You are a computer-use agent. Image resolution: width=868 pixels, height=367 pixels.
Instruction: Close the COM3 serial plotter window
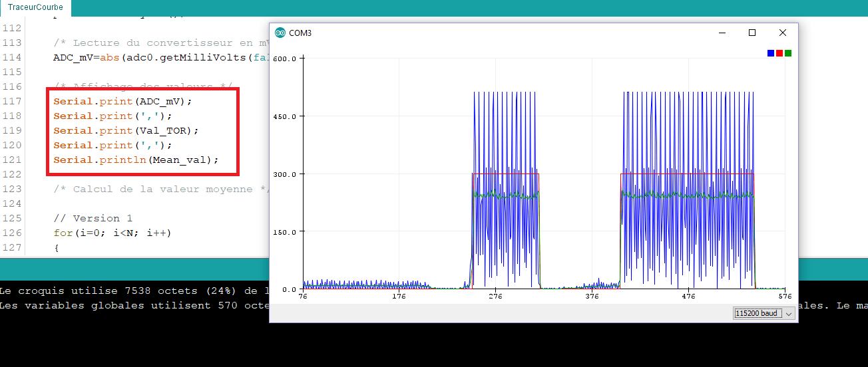tap(783, 33)
